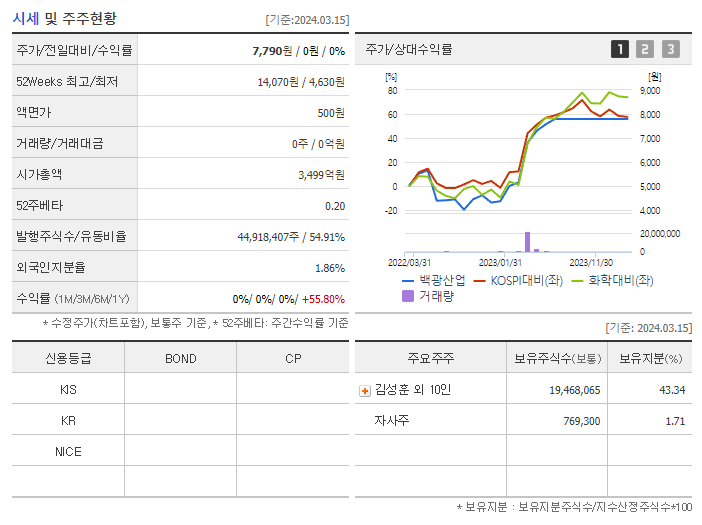
Task: Click the market cap value 3,499억원
Action: click(321, 175)
